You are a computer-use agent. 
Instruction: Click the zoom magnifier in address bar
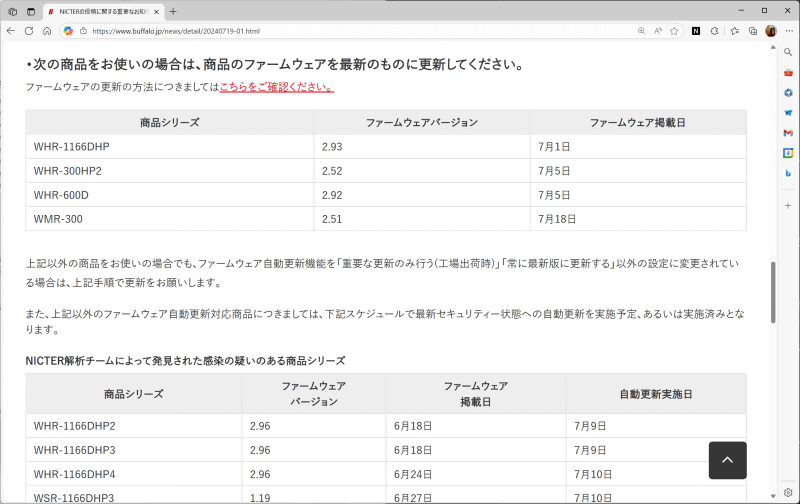coord(641,31)
